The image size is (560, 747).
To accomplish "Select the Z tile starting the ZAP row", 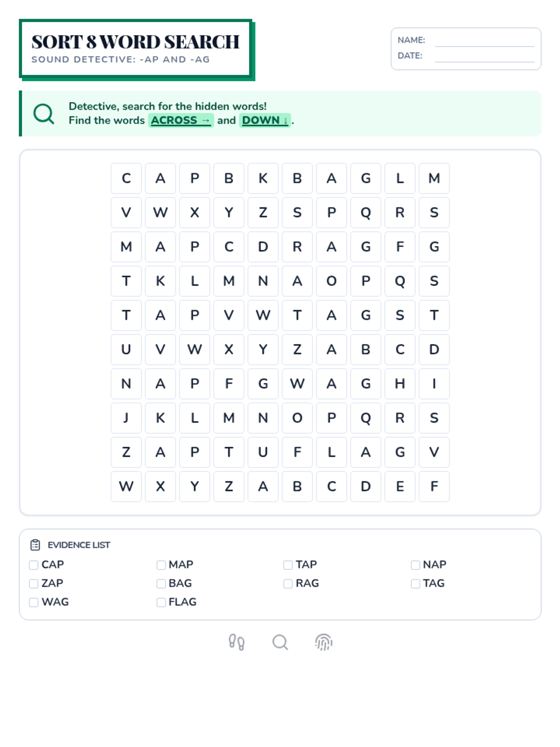I will 126,452.
